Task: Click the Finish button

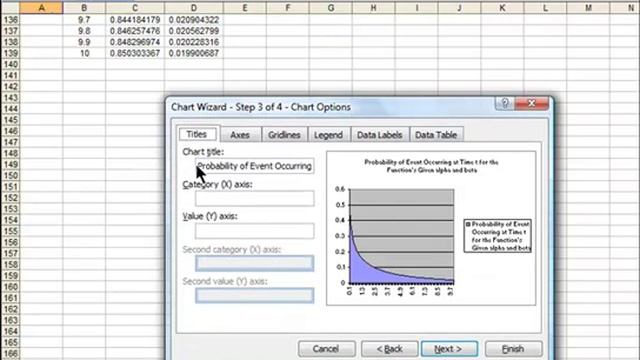Action: click(x=513, y=349)
